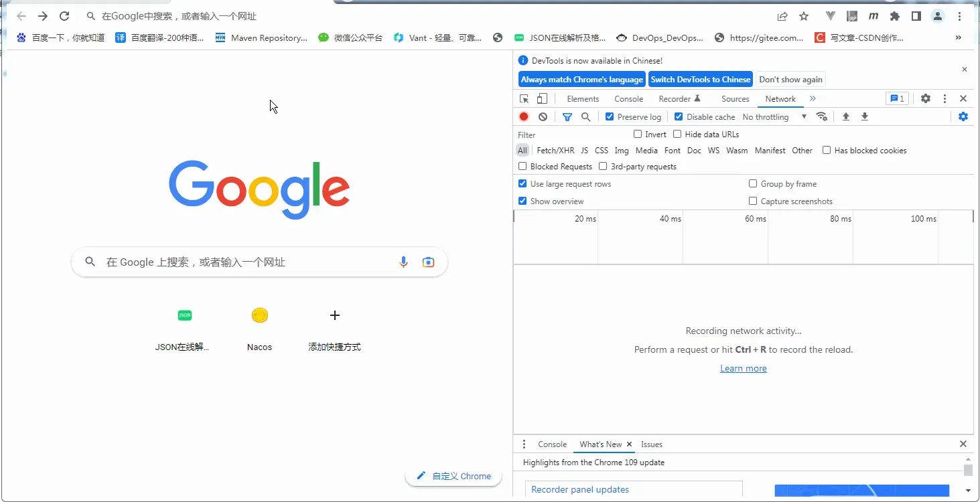This screenshot has height=502, width=980.
Task: Expand more DevTools tabs chevron
Action: [813, 98]
